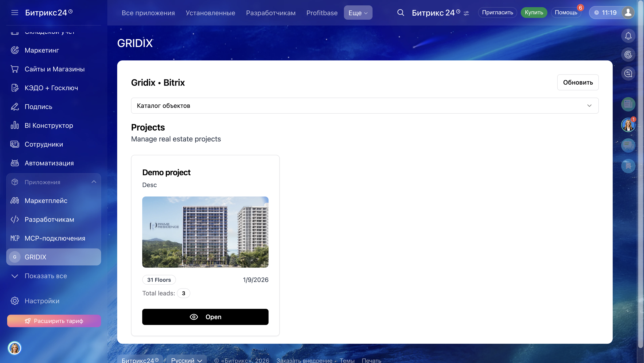The height and width of the screenshot is (363, 644).
Task: Click the BI Конструктор chart icon
Action: coord(15,125)
